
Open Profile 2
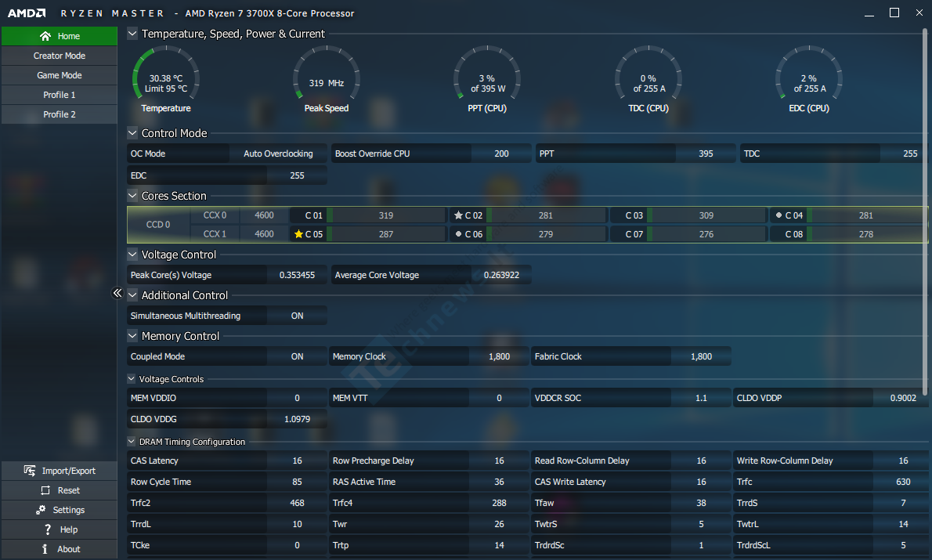coord(60,114)
